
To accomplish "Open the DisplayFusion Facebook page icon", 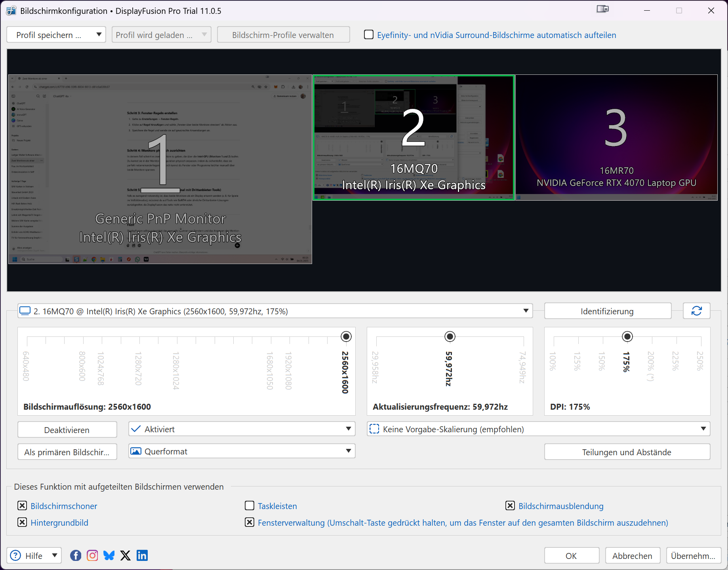I will click(76, 555).
